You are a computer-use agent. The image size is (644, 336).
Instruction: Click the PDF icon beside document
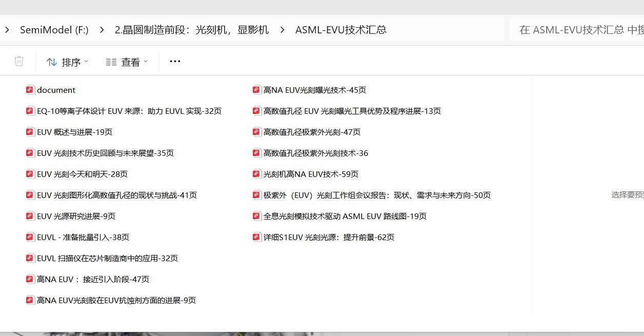30,89
